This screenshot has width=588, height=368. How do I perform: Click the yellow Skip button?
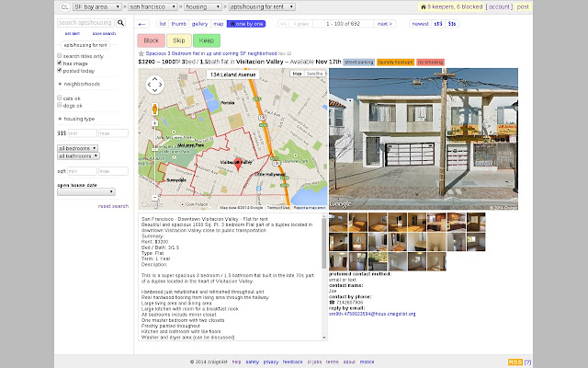179,40
